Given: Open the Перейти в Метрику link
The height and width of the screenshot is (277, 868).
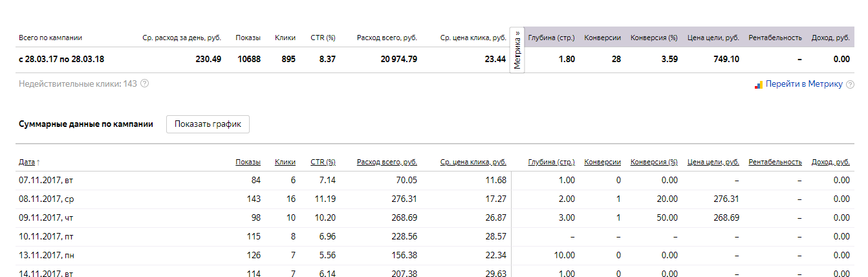Looking at the screenshot, I should [x=804, y=84].
